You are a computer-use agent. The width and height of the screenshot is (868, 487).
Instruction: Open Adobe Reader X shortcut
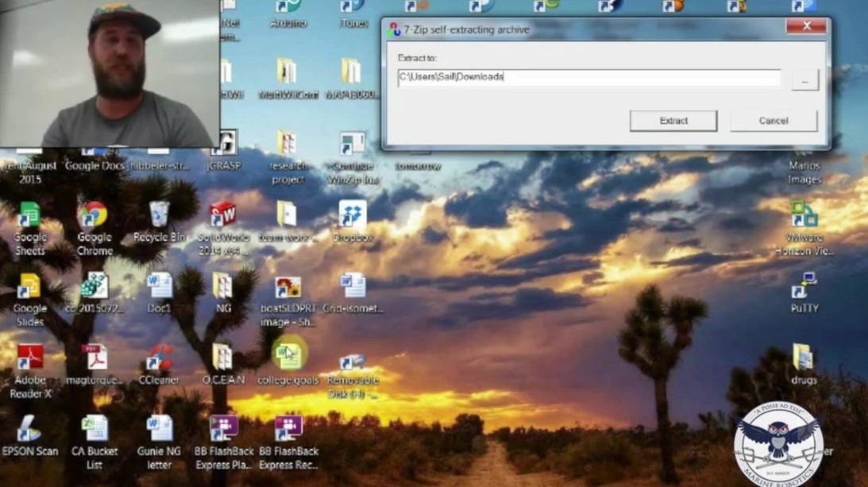[x=30, y=359]
